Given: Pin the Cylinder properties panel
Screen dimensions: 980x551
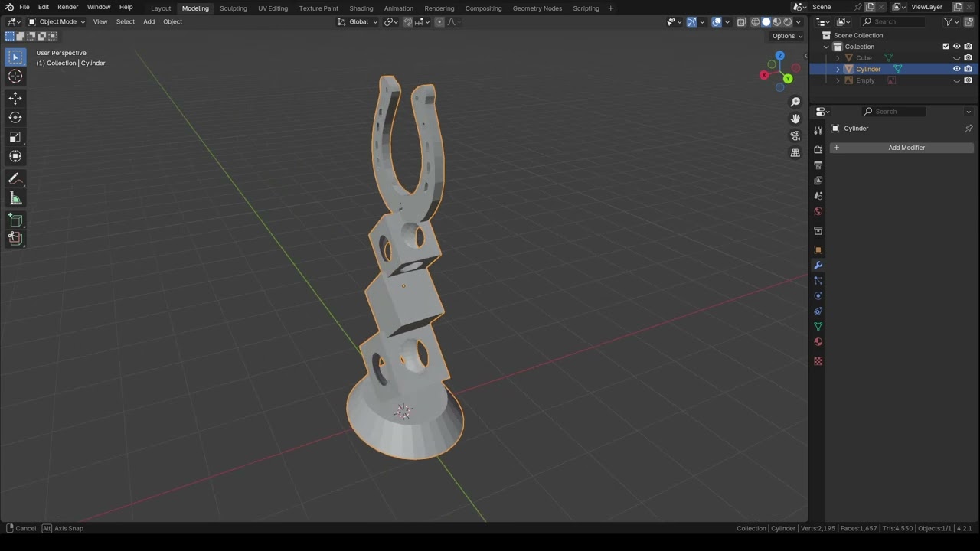Looking at the screenshot, I should point(969,129).
